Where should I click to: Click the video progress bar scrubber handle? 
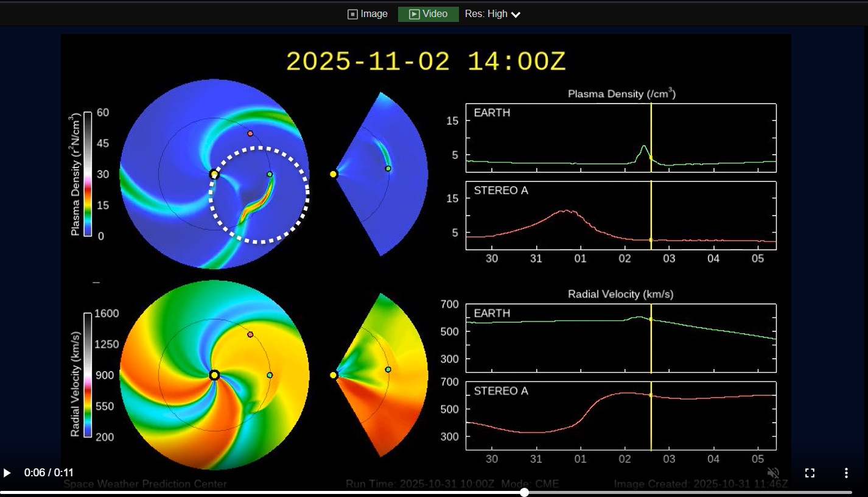point(524,492)
